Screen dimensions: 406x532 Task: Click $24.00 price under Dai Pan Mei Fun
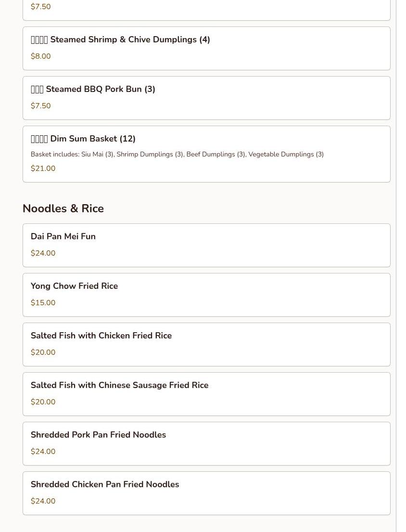coord(43,253)
